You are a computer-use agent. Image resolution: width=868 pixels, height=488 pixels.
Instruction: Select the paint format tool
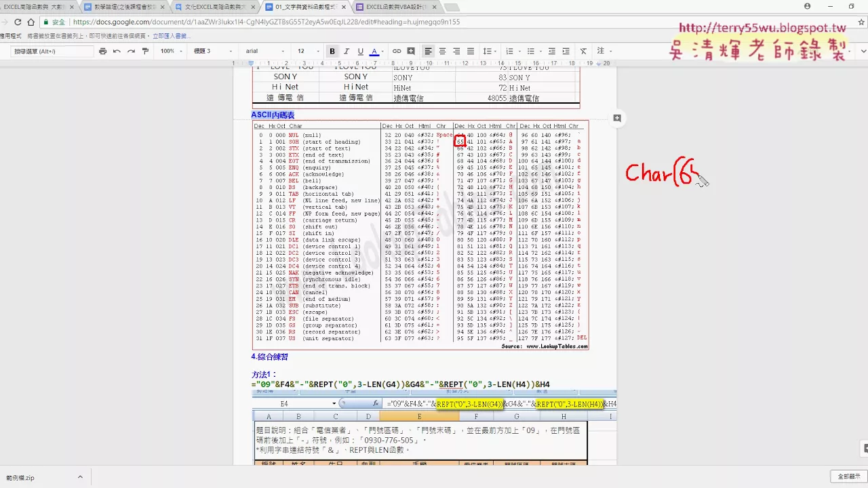(x=145, y=52)
